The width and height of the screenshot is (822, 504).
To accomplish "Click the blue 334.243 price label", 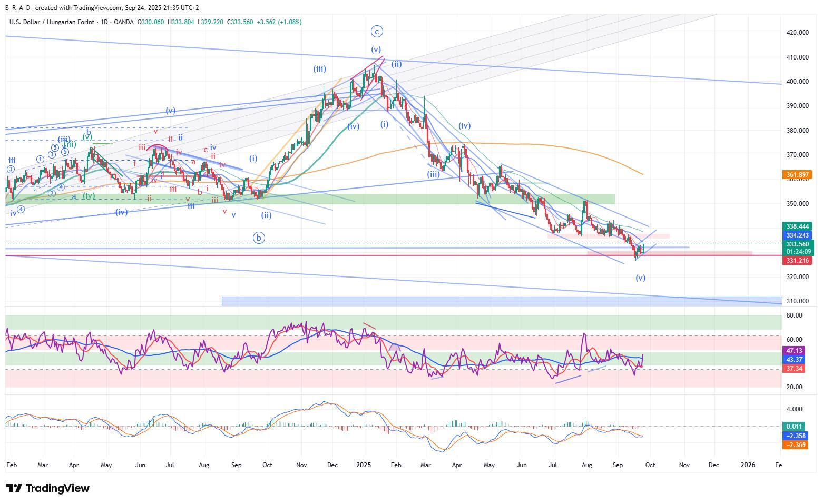I will [x=798, y=235].
